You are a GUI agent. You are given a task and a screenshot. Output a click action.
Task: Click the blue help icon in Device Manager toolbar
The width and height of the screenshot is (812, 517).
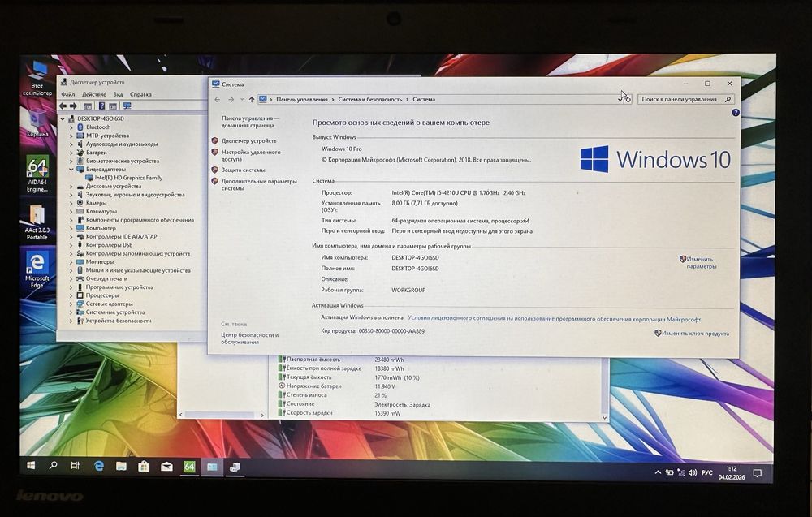pos(101,106)
